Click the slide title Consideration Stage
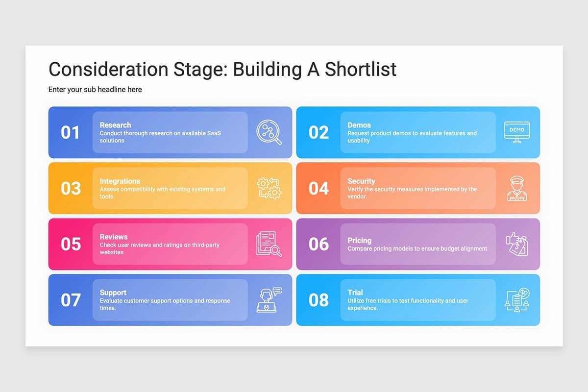The width and height of the screenshot is (588, 392). coord(222,69)
